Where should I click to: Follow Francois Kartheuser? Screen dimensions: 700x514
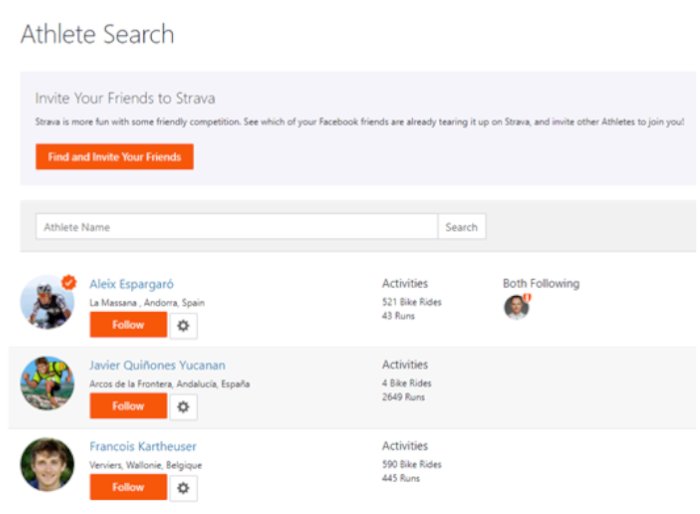click(128, 487)
